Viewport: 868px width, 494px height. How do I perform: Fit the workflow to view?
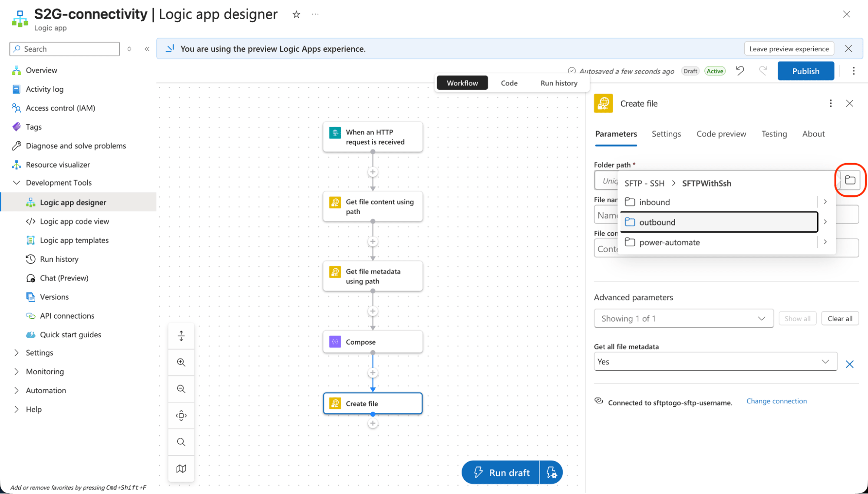[x=181, y=415]
